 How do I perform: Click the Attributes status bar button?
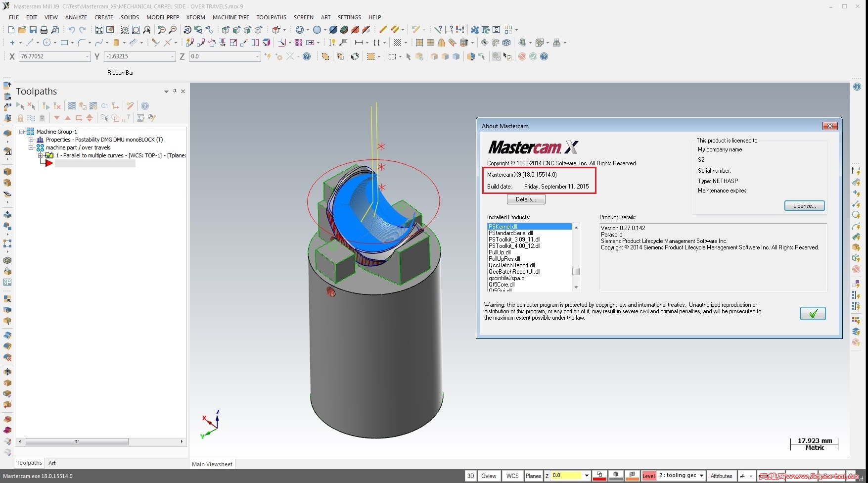[721, 476]
